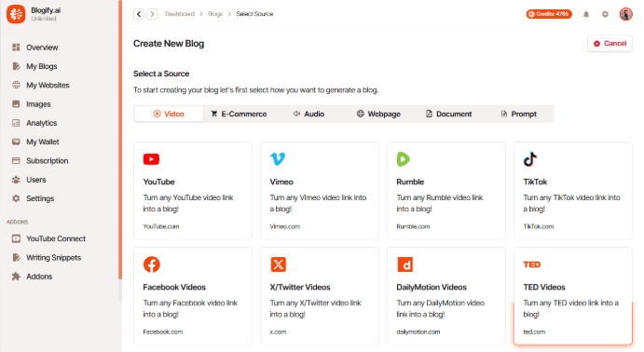Click the Rumble logo icon
This screenshot has width=644, height=352.
tap(403, 158)
